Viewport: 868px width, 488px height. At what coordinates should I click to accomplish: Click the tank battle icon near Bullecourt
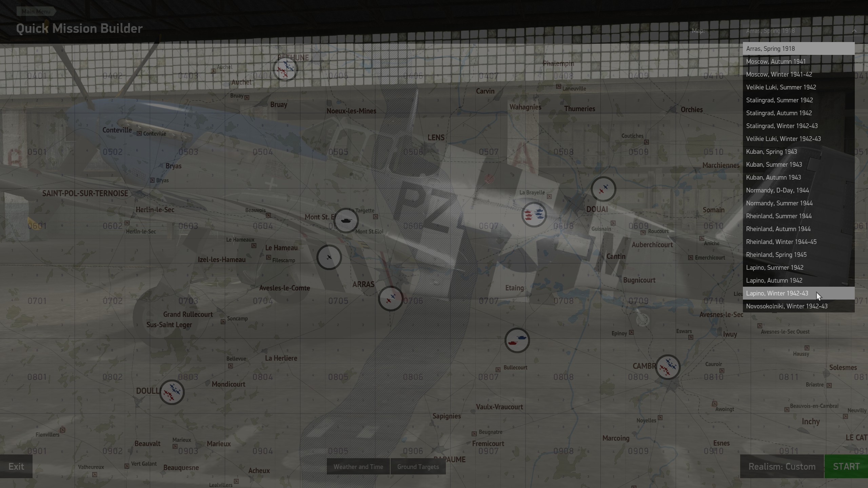click(517, 340)
